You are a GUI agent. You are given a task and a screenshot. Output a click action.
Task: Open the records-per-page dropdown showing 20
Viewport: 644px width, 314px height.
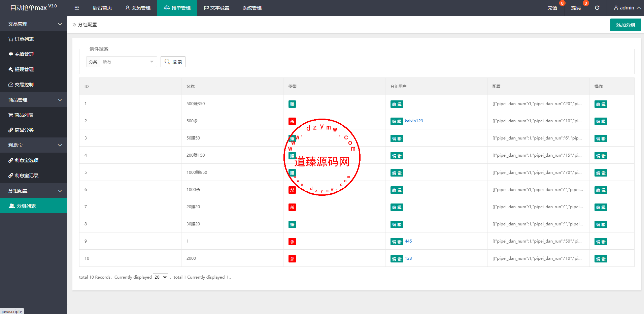pos(161,277)
